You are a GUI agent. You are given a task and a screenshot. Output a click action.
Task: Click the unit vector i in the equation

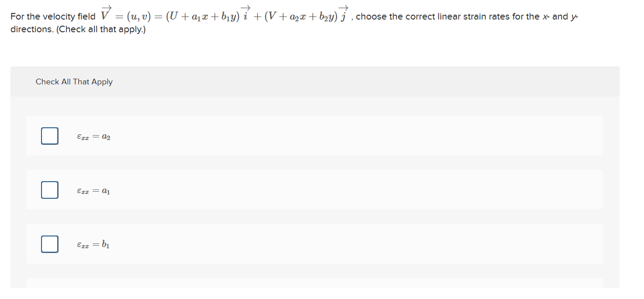247,15
